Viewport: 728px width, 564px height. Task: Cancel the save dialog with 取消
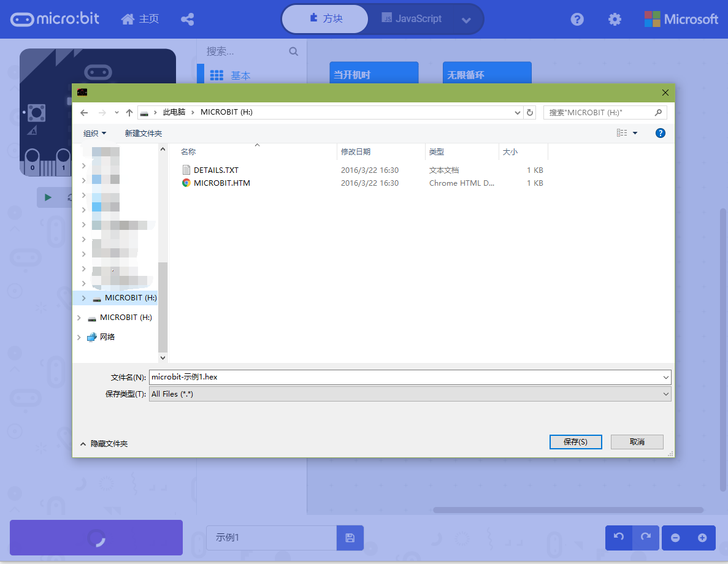(637, 441)
